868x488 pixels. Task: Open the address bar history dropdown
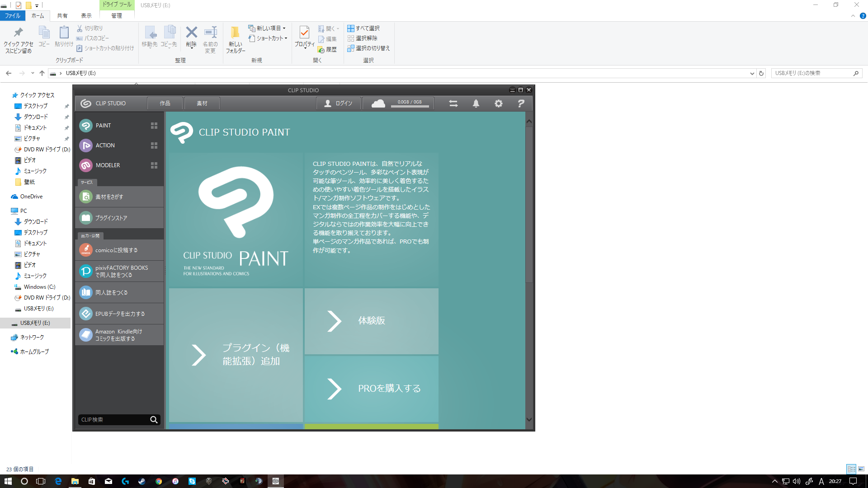tap(752, 73)
